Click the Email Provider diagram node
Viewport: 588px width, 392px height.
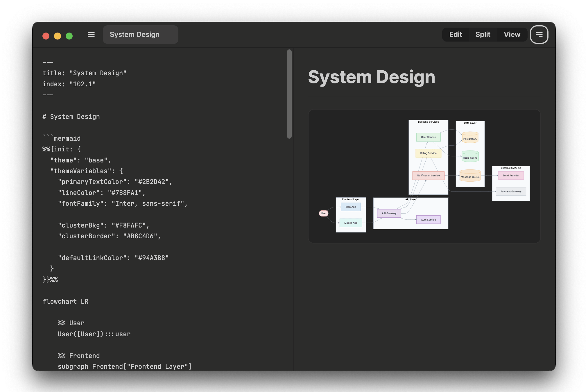(x=511, y=176)
